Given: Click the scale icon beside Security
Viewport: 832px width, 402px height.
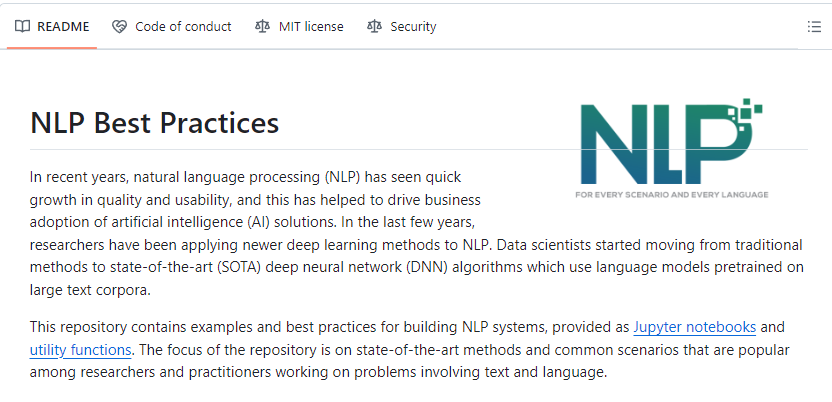Looking at the screenshot, I should (x=375, y=27).
